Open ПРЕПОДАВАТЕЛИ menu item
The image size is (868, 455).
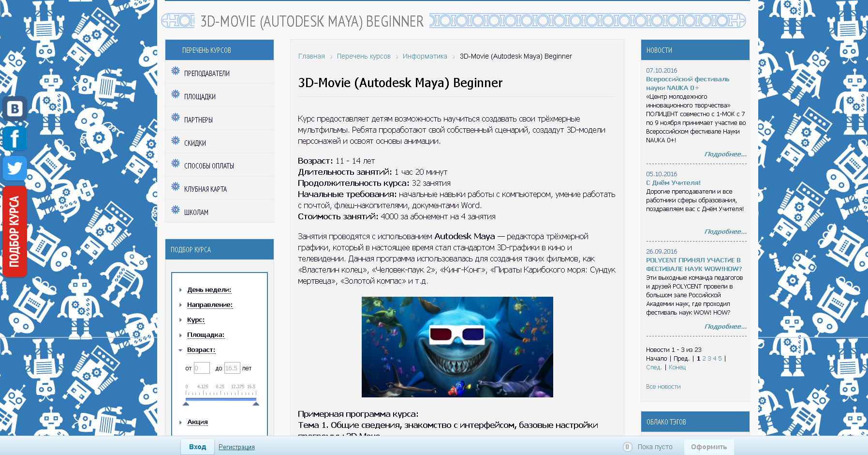[x=207, y=74]
